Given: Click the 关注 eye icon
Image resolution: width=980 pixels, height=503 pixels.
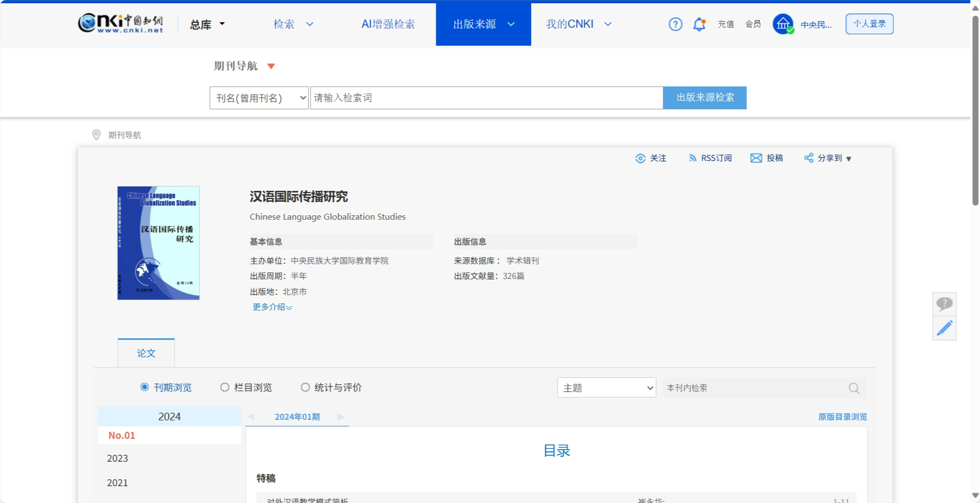Looking at the screenshot, I should pyautogui.click(x=640, y=158).
